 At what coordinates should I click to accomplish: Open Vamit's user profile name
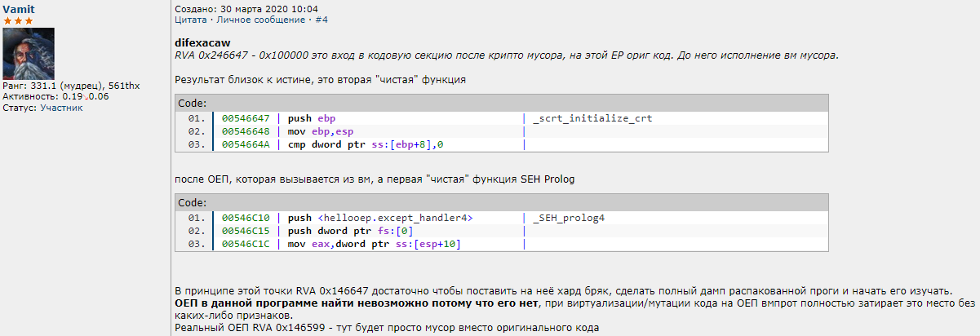(19, 8)
